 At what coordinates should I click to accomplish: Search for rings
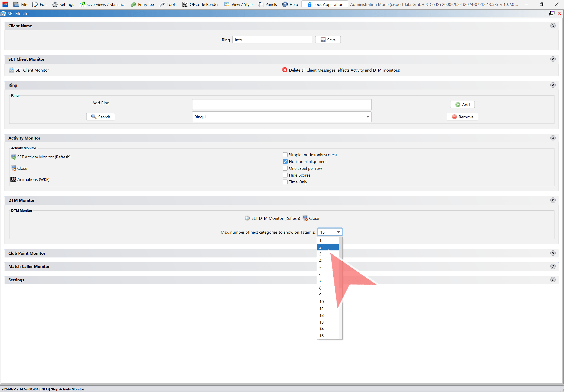coord(100,117)
